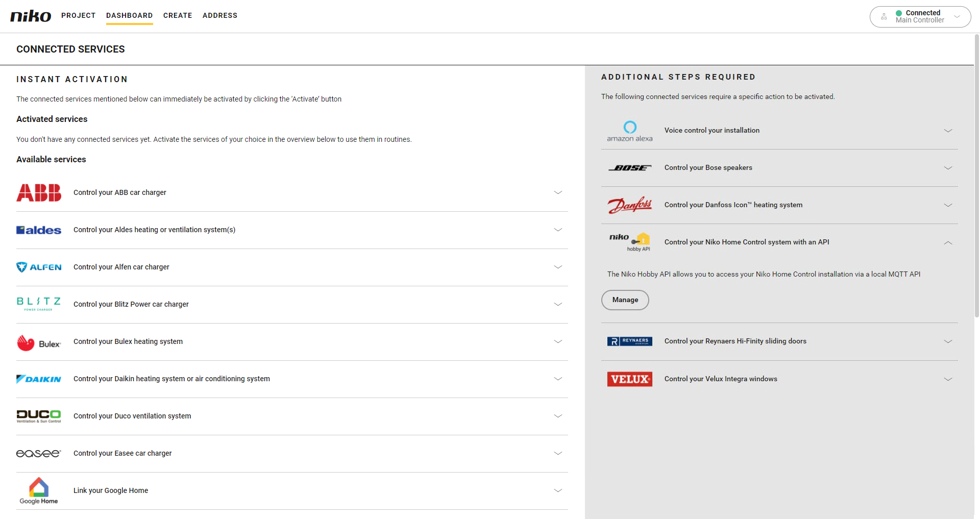Image resolution: width=980 pixels, height=519 pixels.
Task: Click the Bulex brand logo
Action: [x=39, y=343]
